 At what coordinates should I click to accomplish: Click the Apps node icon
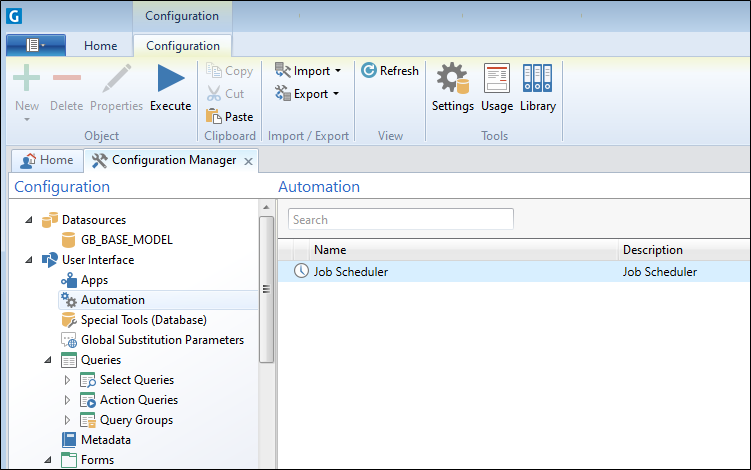(68, 280)
